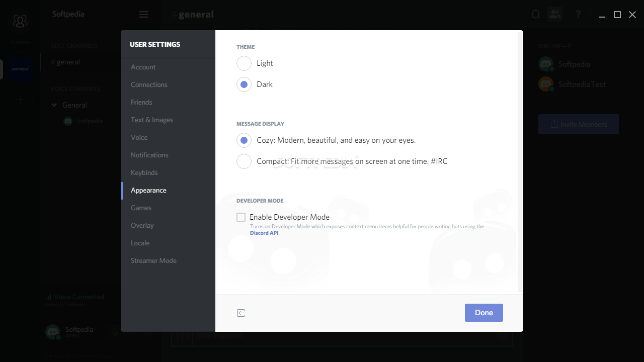The width and height of the screenshot is (644, 362).
Task: Choose Compact message display option
Action: point(244,161)
